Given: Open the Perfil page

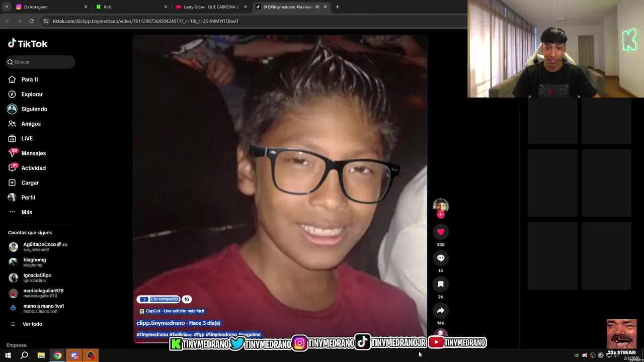Looking at the screenshot, I should [x=28, y=198].
